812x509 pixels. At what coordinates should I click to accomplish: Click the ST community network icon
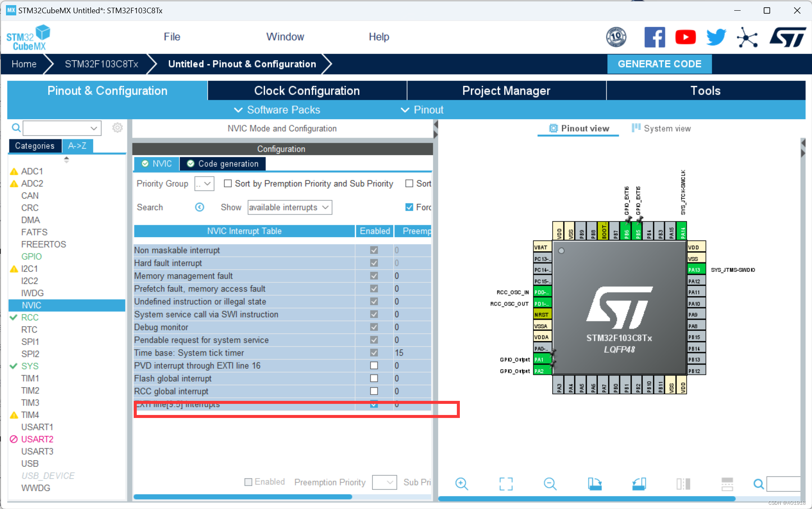[747, 38]
